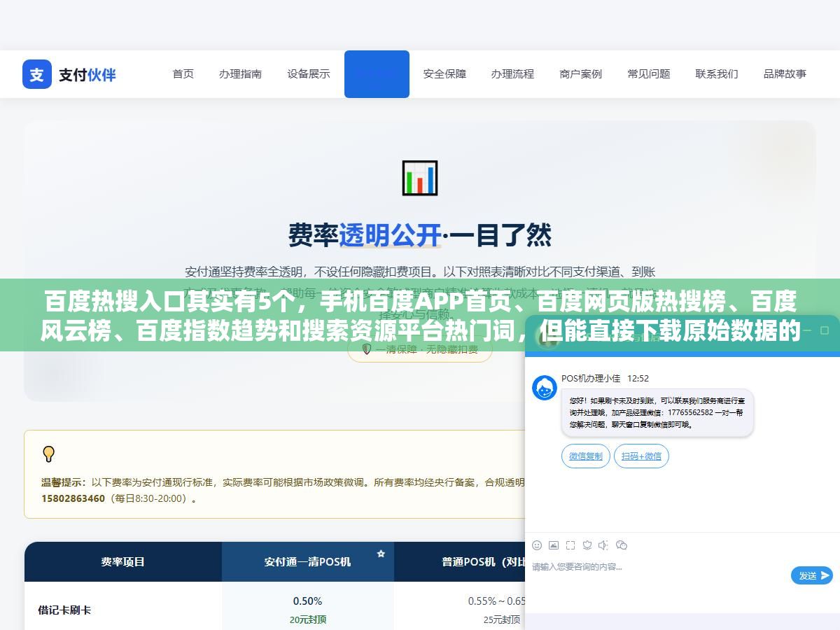Viewport: 840px width, 630px height.
Task: Click the 扫码+微信 button in chat
Action: (x=642, y=456)
